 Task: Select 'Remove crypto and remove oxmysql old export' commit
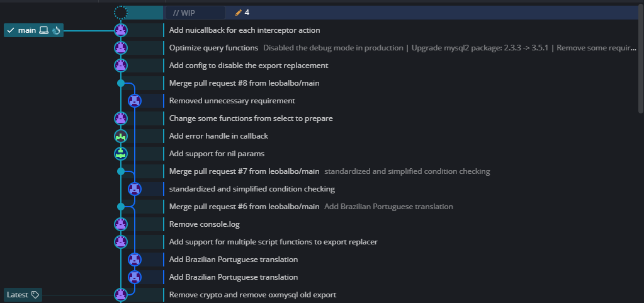(252, 294)
